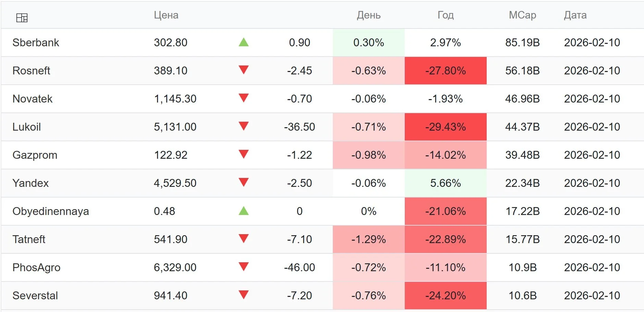Click Lukoil market cap value 44.37B

pyautogui.click(x=523, y=127)
